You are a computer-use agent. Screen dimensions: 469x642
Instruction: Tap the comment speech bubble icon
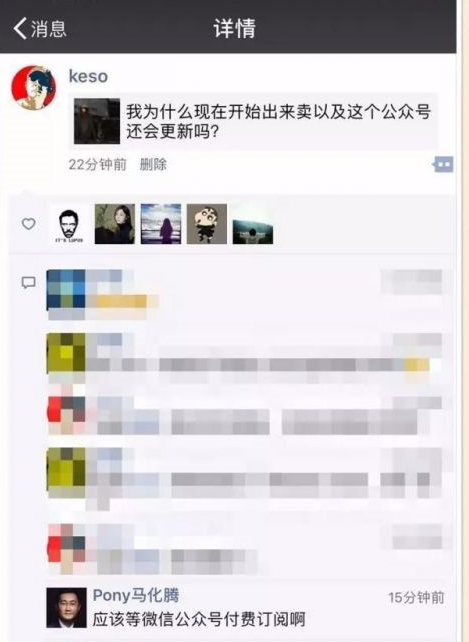[28, 283]
